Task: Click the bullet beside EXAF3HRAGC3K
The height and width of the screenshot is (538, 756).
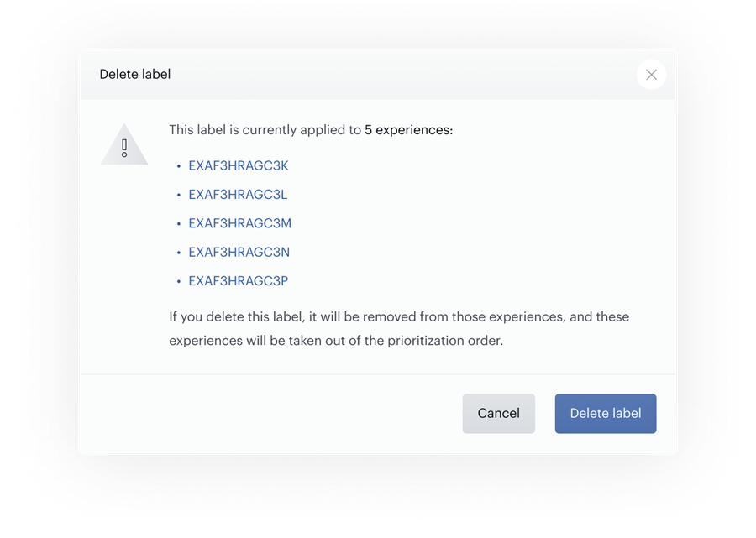Action: tap(178, 166)
